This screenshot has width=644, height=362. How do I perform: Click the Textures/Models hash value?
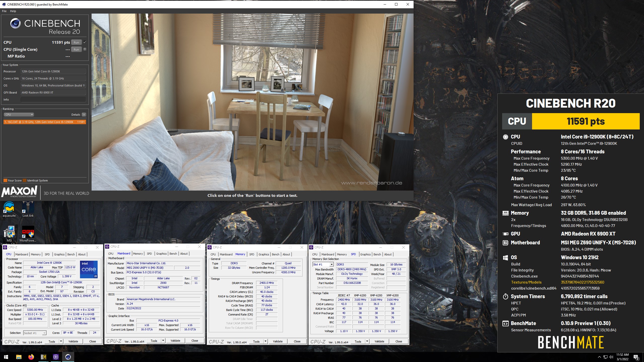tap(582, 282)
